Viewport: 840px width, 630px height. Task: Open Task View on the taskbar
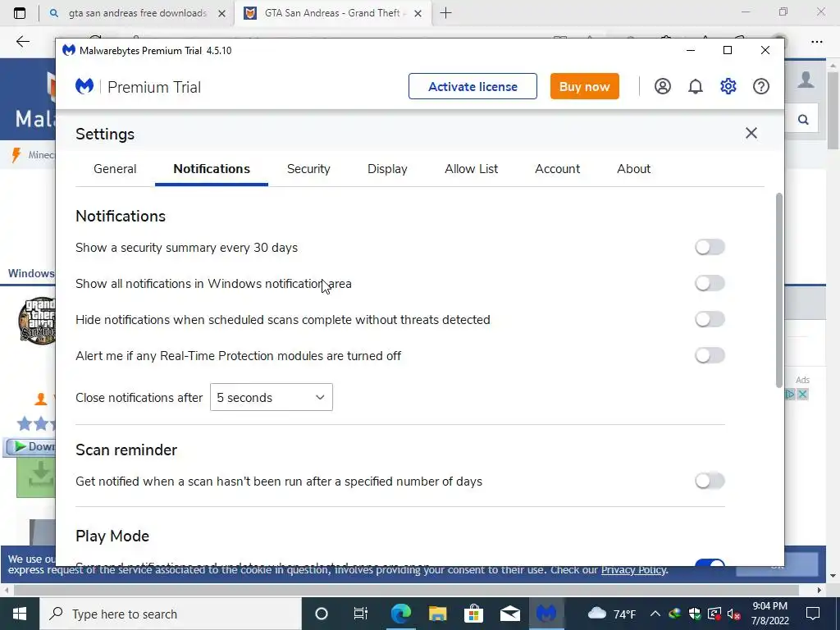[x=361, y=614]
